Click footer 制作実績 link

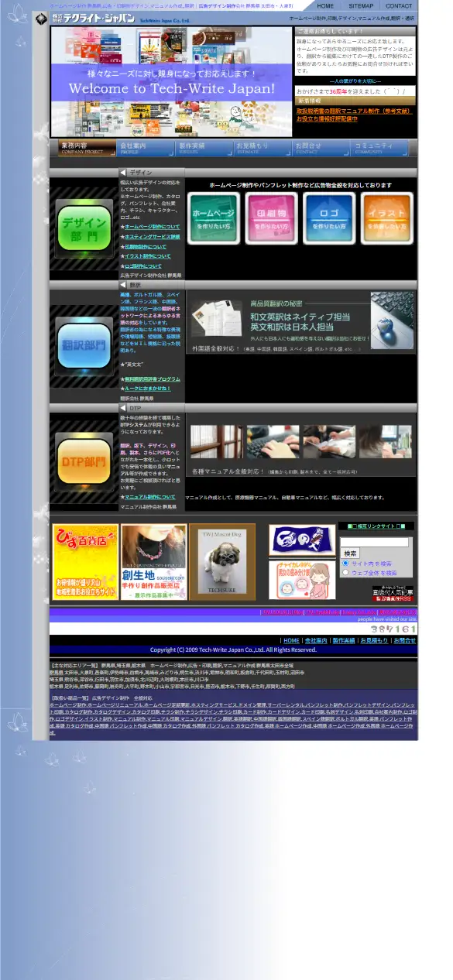point(344,640)
